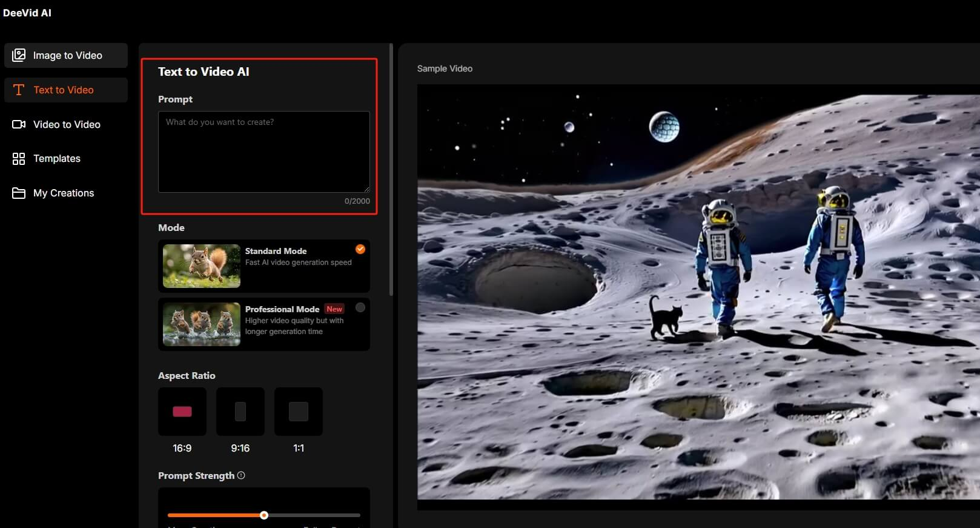This screenshot has width=980, height=528.
Task: Click "Fast AI video generation speed" text
Action: click(299, 262)
